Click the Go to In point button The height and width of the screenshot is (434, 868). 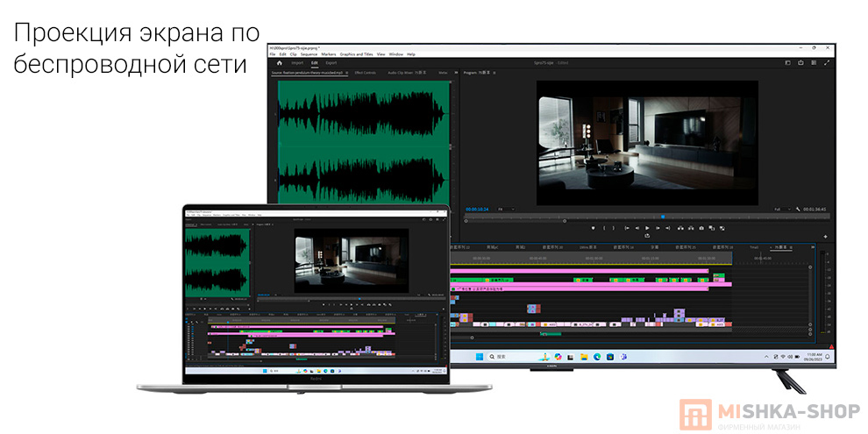(x=626, y=228)
